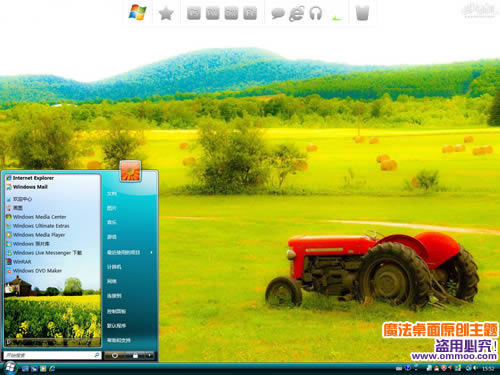
Task: Open 网络 in Start menu
Action: (x=112, y=281)
